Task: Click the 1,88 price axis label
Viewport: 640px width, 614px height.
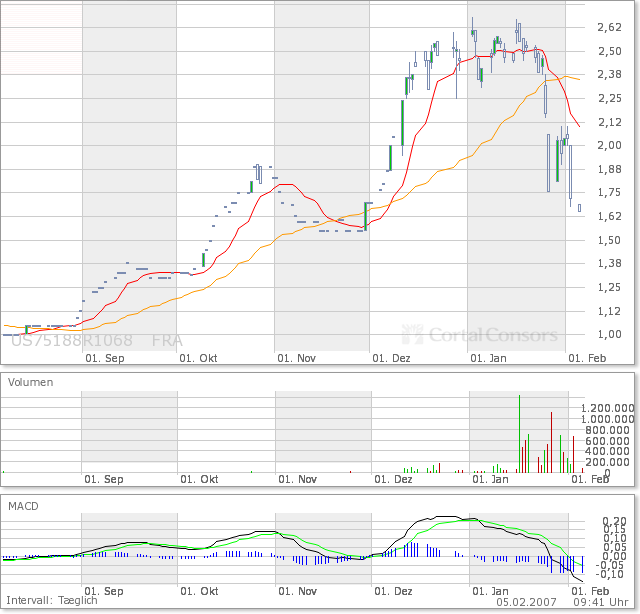Action: click(609, 169)
